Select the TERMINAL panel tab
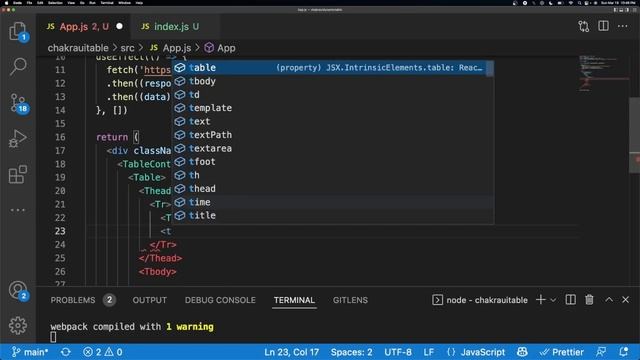 coord(294,300)
